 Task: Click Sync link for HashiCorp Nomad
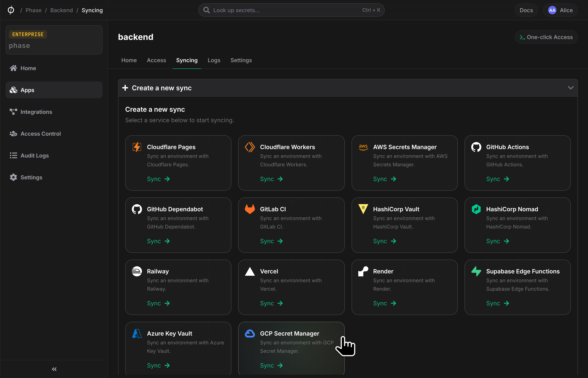pyautogui.click(x=498, y=241)
